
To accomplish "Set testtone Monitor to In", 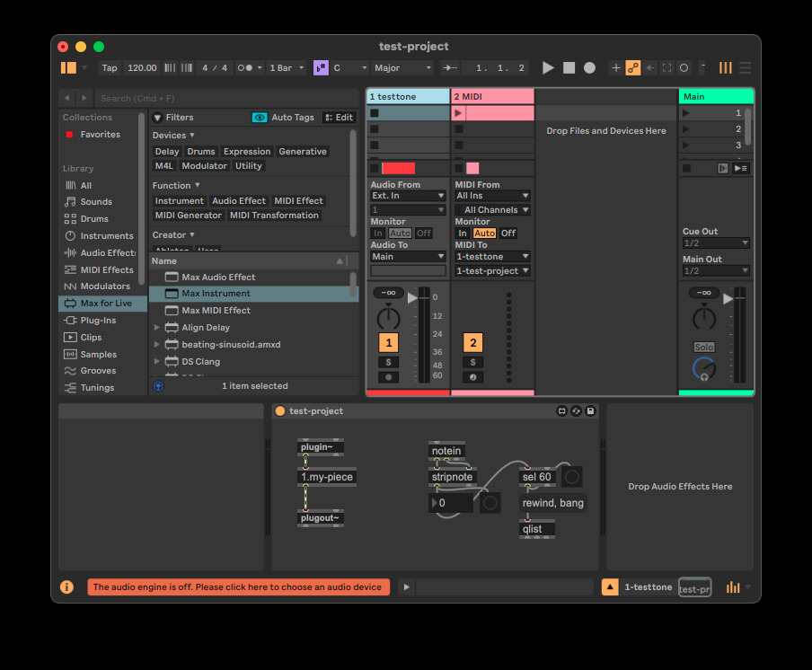I will click(x=378, y=234).
